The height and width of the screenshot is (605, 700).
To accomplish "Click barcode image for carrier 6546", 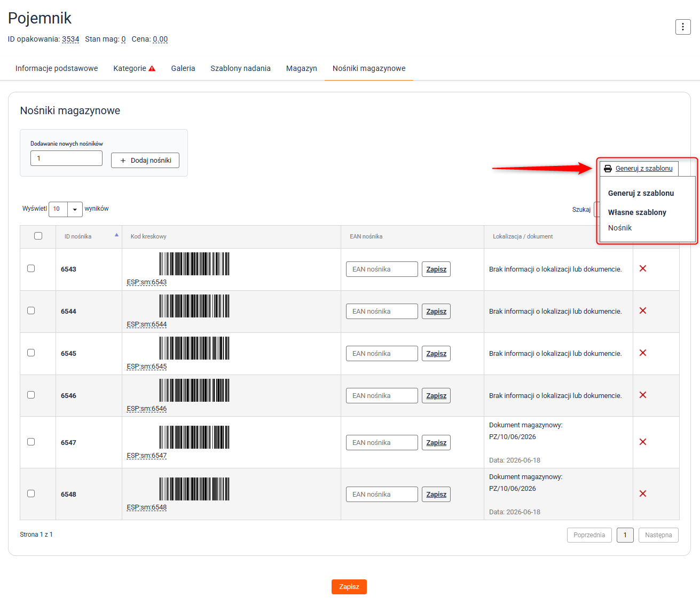I will 194,390.
